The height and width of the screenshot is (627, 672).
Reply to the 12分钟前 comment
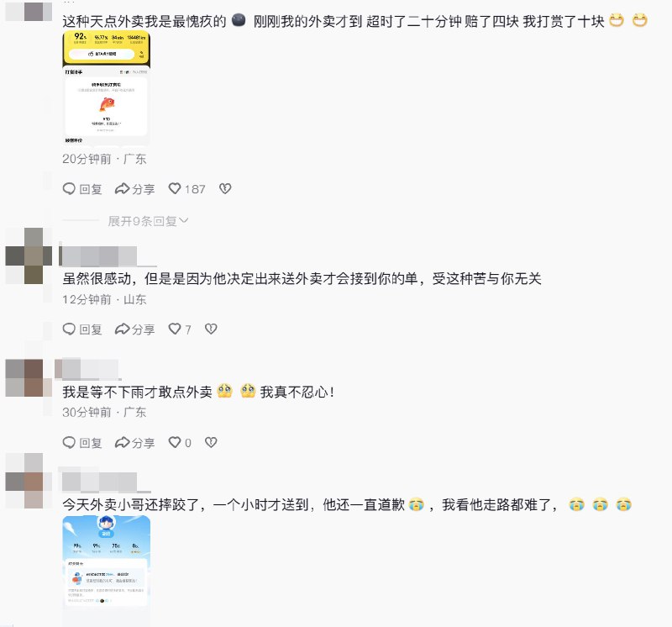(x=81, y=329)
